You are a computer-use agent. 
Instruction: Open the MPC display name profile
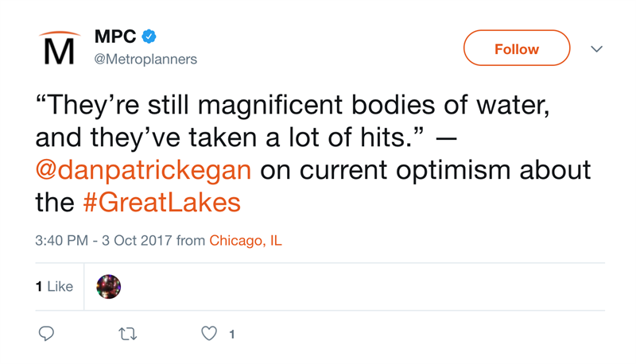click(115, 37)
